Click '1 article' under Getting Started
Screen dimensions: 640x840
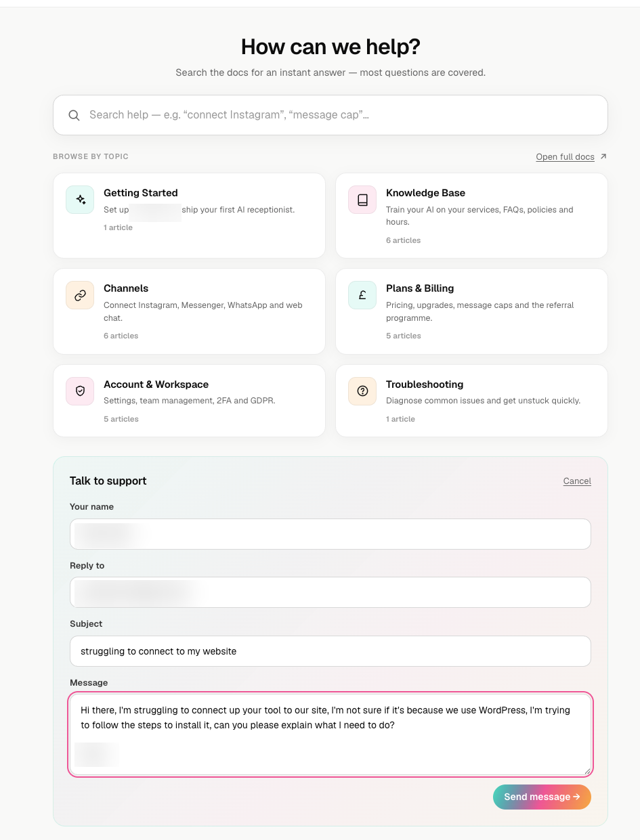click(118, 227)
